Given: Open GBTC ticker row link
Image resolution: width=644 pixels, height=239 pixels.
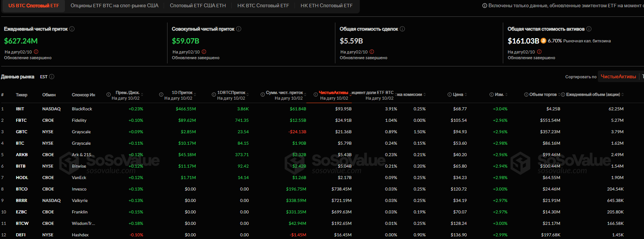Looking at the screenshot, I should pos(21,132).
